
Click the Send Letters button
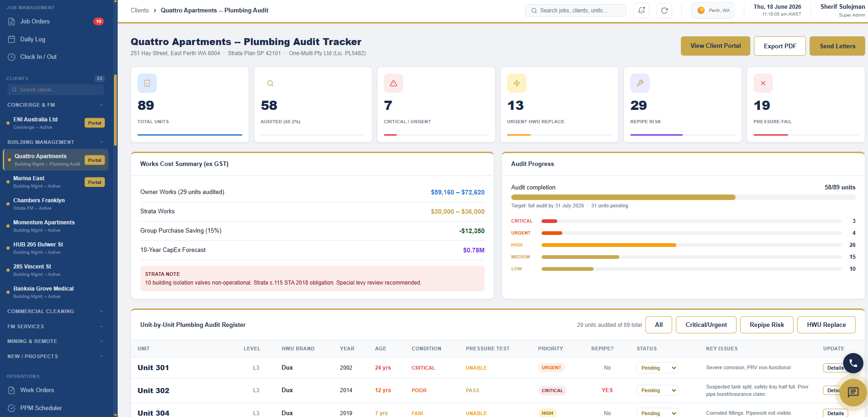837,46
